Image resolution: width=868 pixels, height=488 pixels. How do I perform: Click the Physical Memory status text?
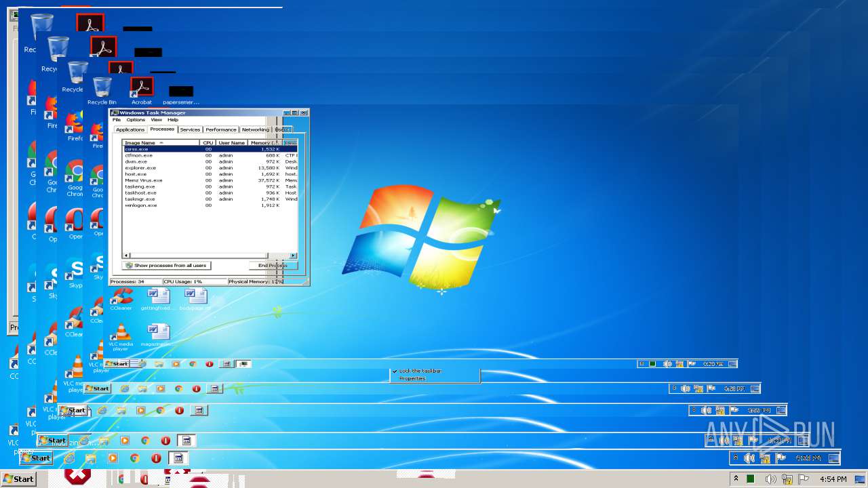[256, 281]
